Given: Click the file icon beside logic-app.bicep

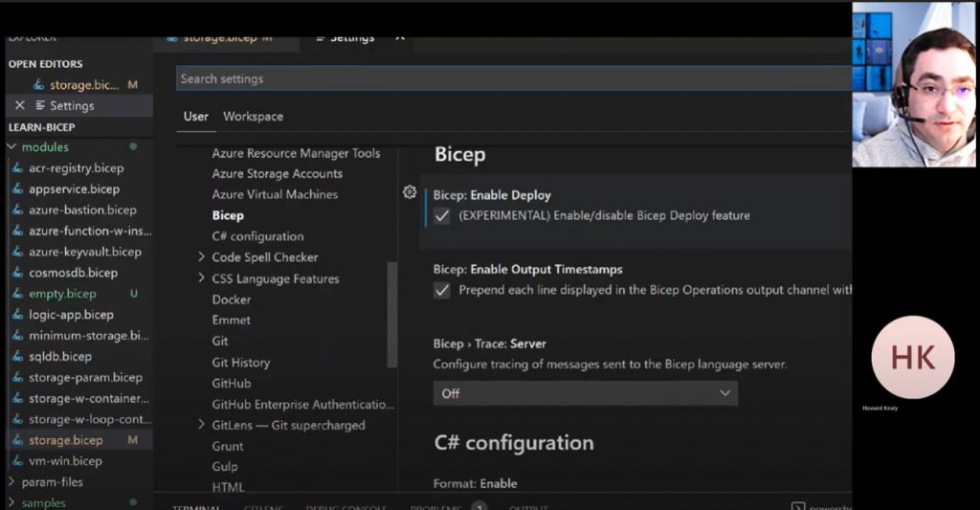Looking at the screenshot, I should click(18, 315).
